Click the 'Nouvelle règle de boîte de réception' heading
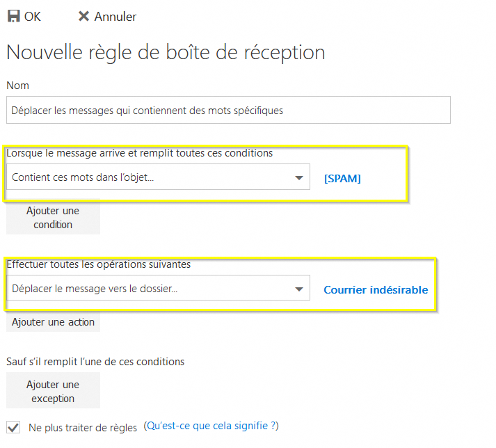 coord(166,52)
